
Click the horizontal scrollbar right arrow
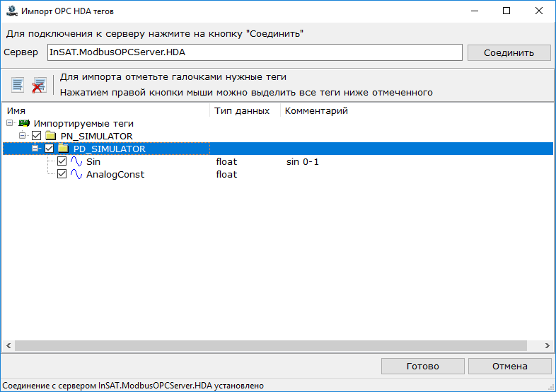(x=547, y=345)
